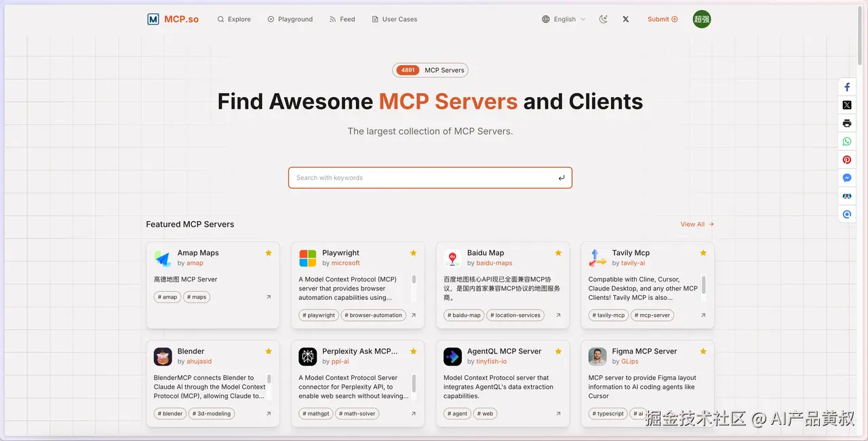Open author link tavily-ai
The image size is (868, 441).
click(x=633, y=263)
